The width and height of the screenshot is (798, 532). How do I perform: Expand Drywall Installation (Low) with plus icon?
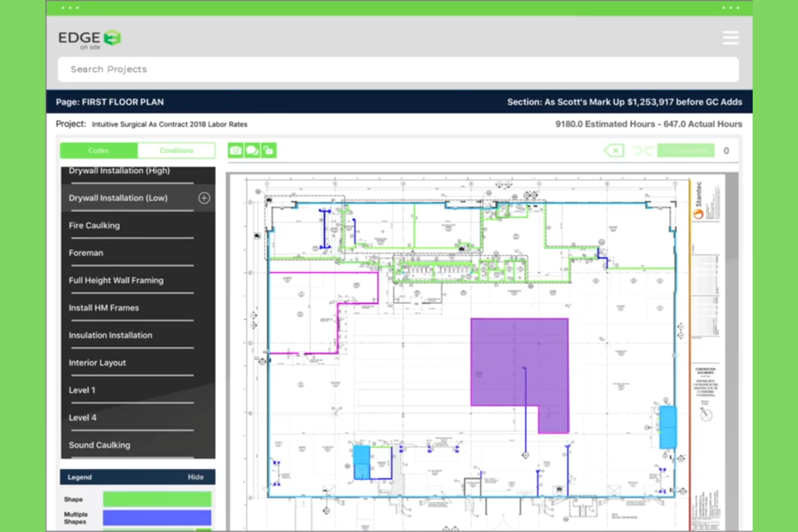pos(204,198)
